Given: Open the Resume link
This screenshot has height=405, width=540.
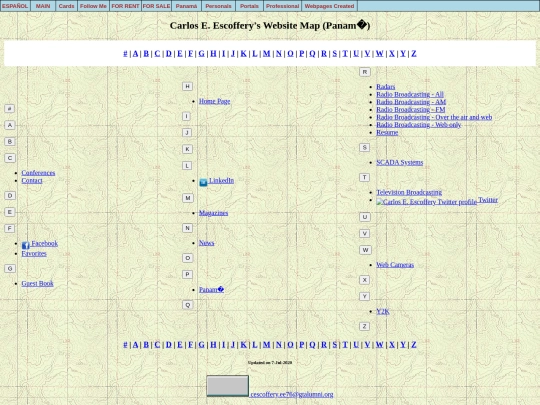Looking at the screenshot, I should [x=387, y=132].
